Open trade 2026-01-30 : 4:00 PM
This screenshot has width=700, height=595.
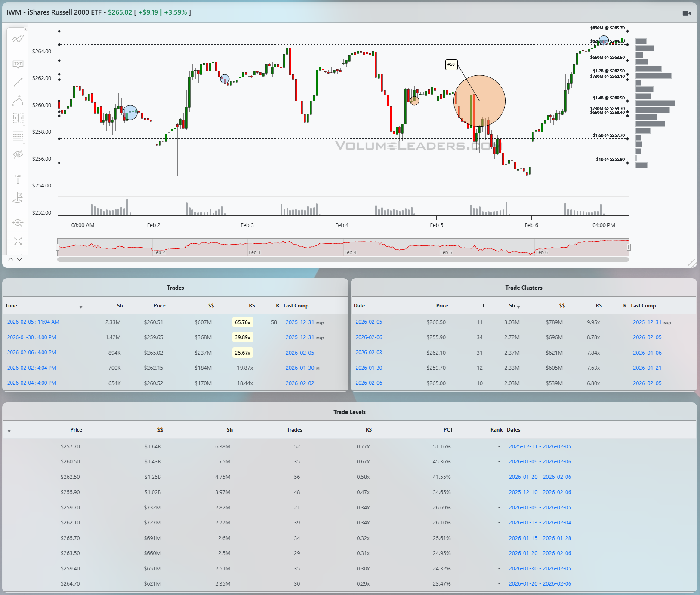pos(31,337)
